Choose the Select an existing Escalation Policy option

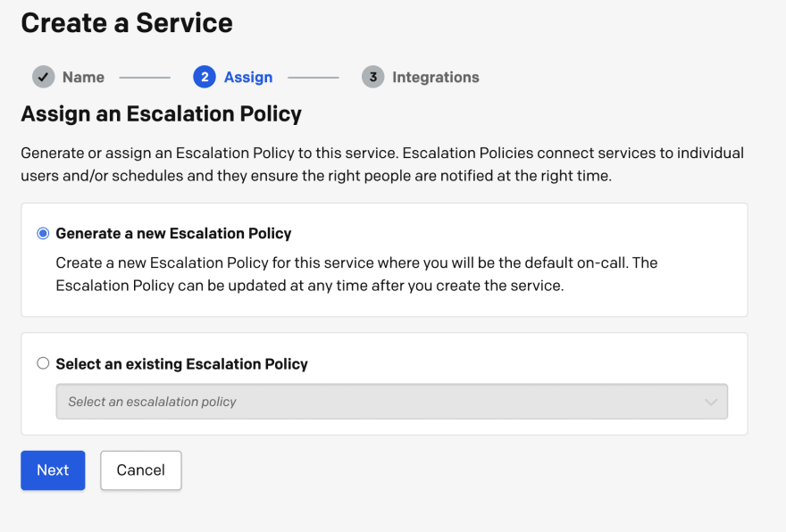click(42, 363)
